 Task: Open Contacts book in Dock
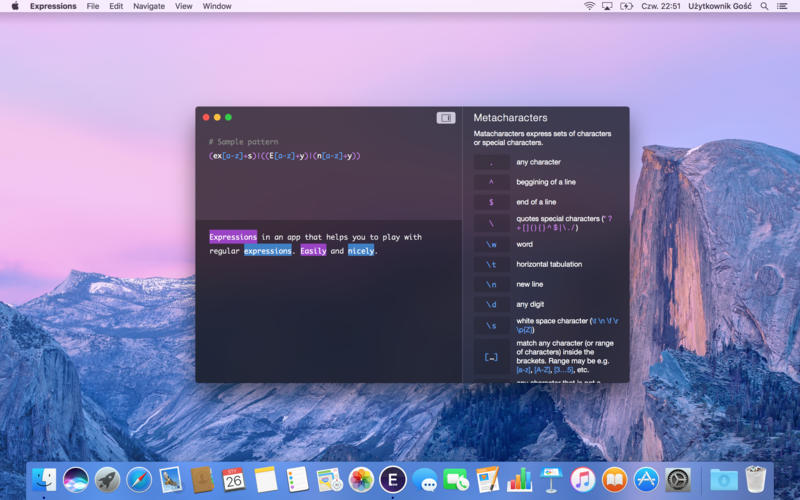[x=202, y=480]
